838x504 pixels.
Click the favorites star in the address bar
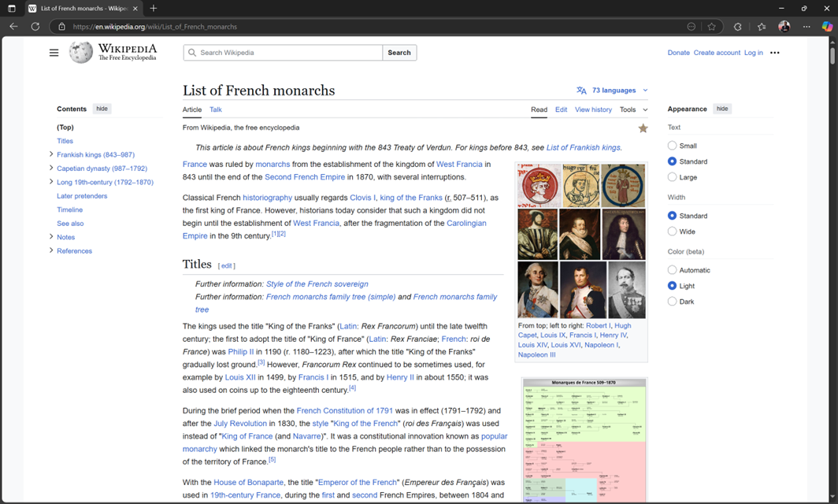[711, 26]
